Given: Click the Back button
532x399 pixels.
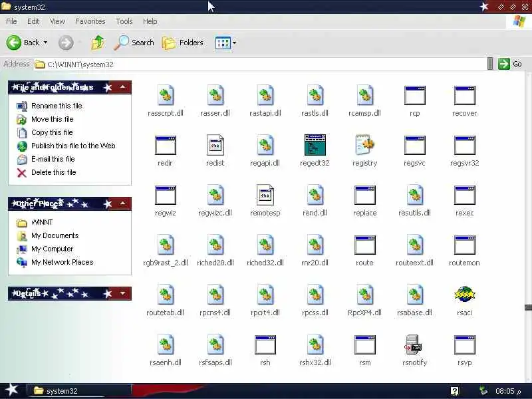Looking at the screenshot, I should click(23, 43).
